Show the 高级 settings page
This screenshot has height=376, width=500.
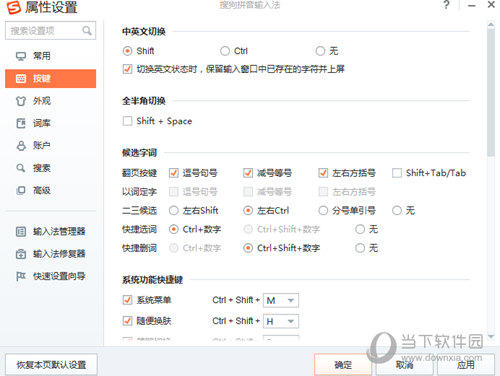[51, 190]
